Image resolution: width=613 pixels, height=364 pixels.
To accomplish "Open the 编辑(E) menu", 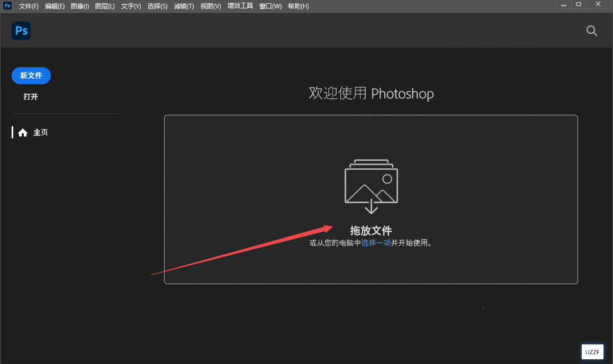I will point(55,6).
